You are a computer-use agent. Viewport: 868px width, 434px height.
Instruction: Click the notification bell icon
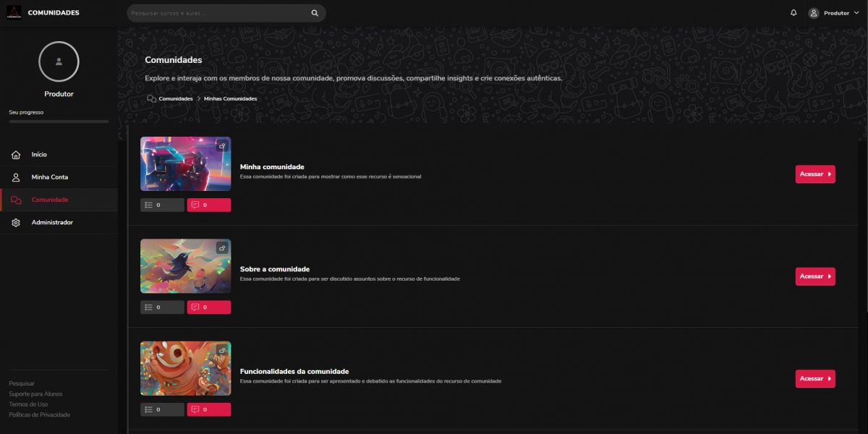point(793,13)
